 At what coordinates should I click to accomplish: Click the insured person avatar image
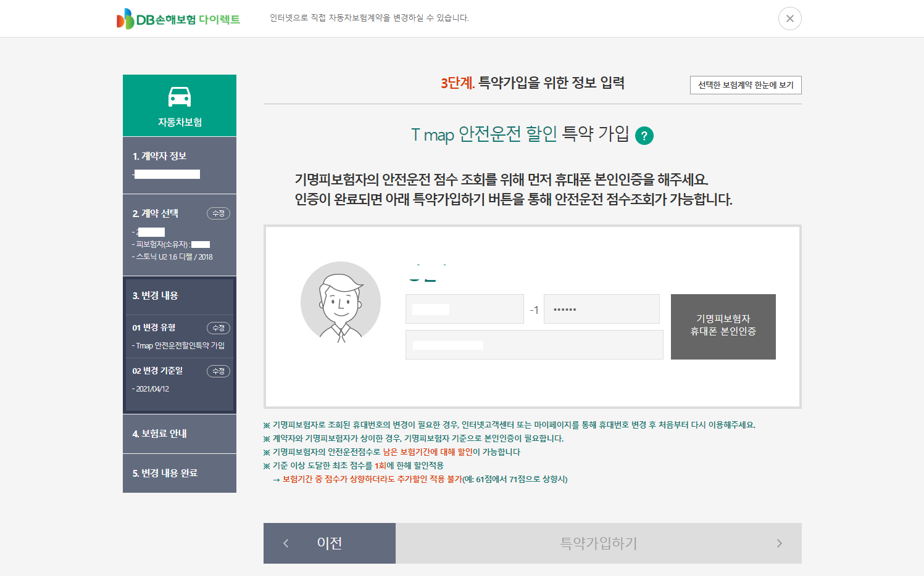click(x=341, y=302)
